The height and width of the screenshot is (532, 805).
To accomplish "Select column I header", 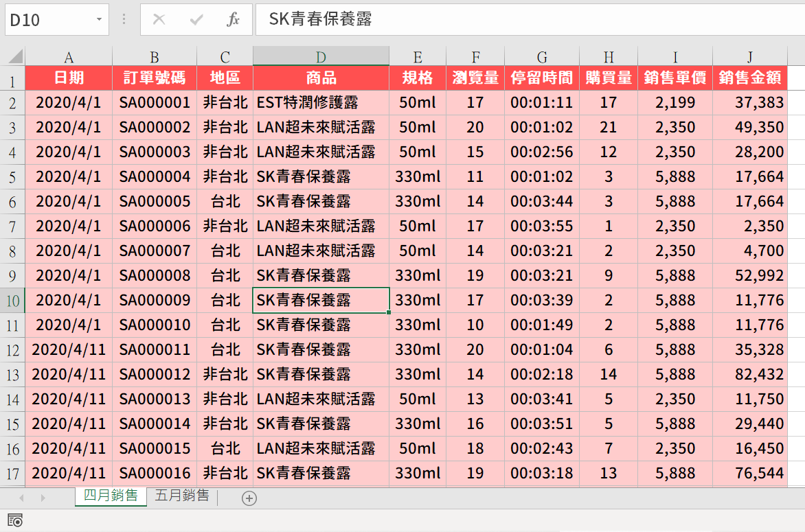I will point(675,56).
